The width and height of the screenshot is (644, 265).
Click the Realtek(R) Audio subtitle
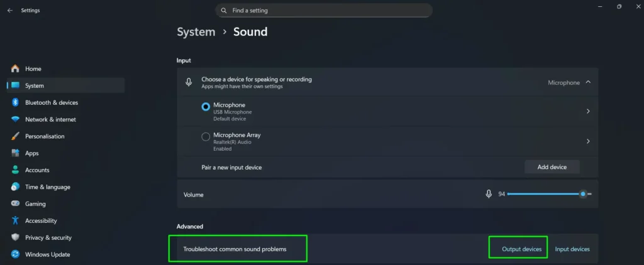[x=232, y=142]
